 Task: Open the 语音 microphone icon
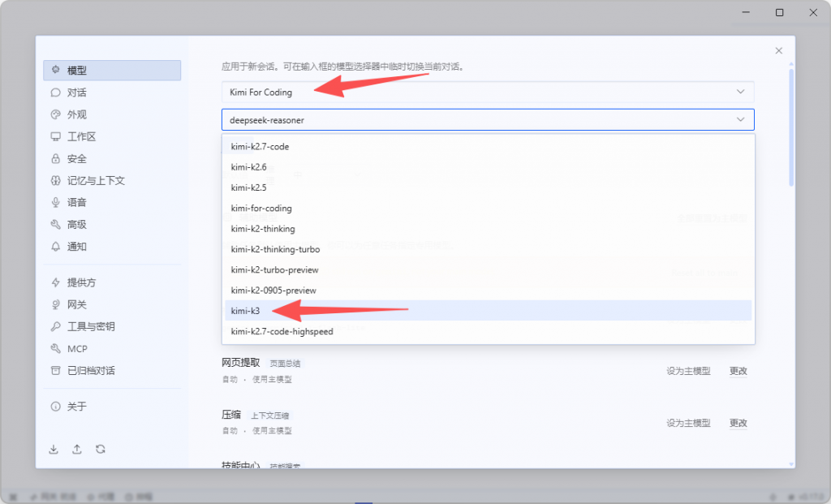tap(56, 202)
